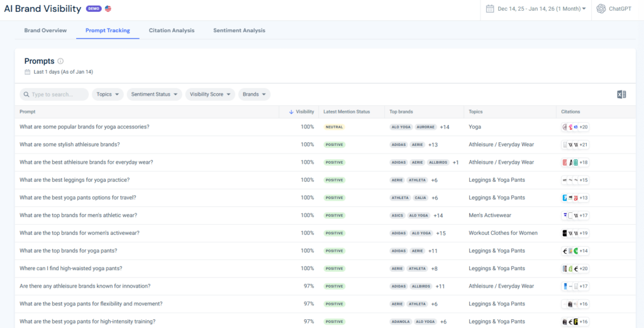Screen dimensions: 644x328
Task: Click the +20 citations in first row
Action: (x=583, y=127)
